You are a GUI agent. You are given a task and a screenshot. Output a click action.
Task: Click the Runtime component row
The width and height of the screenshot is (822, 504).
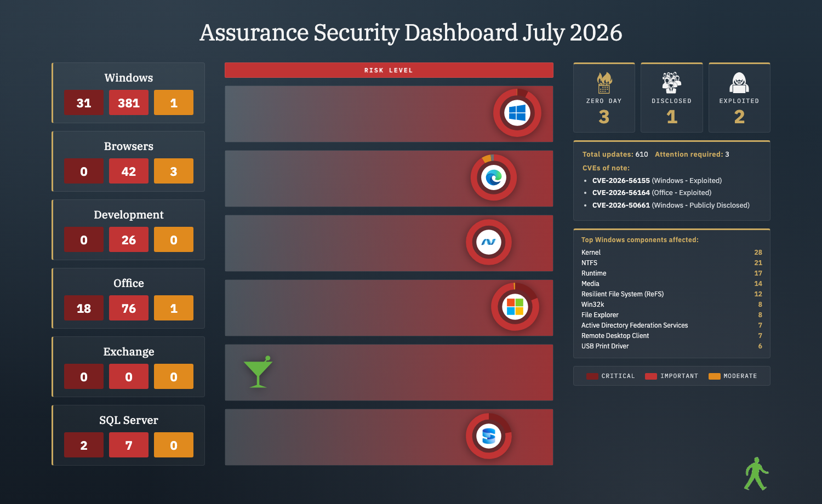coord(672,273)
